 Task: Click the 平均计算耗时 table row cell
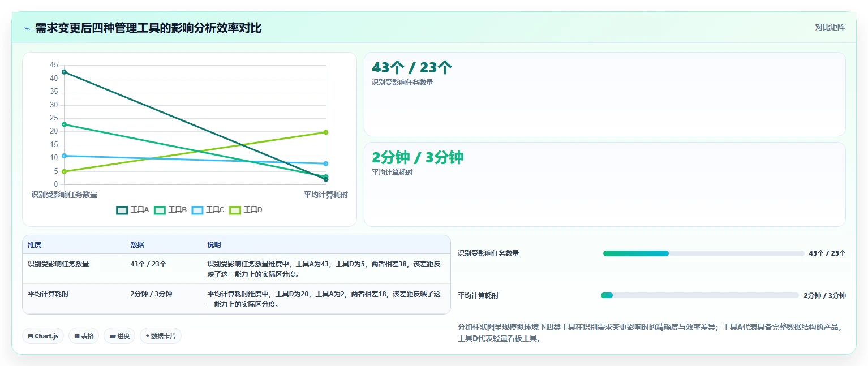pyautogui.click(x=48, y=294)
